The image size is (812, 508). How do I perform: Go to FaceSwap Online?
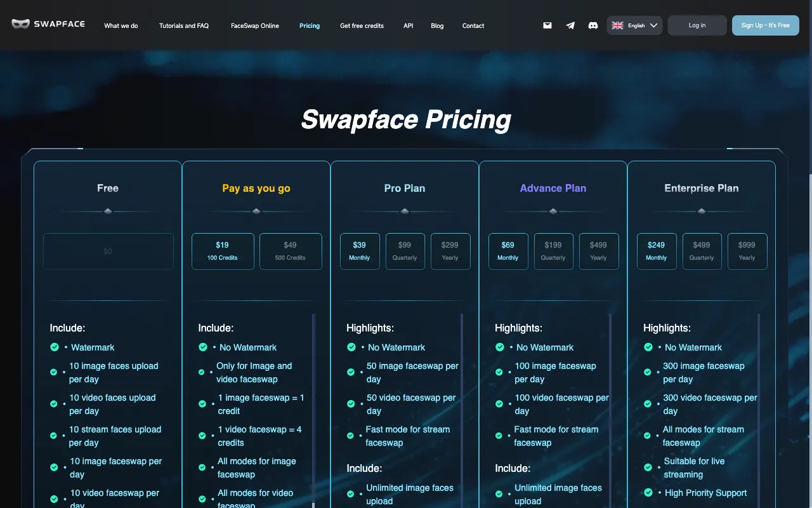point(255,26)
